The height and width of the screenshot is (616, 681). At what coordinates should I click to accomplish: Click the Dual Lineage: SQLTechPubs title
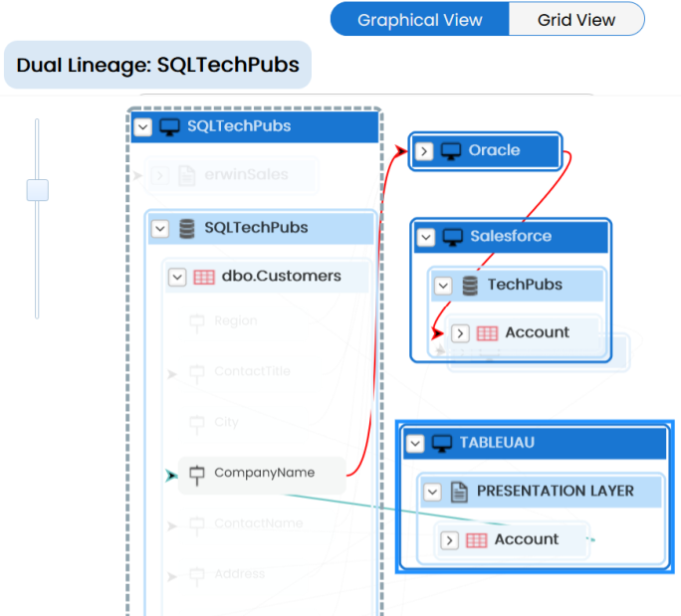(157, 66)
